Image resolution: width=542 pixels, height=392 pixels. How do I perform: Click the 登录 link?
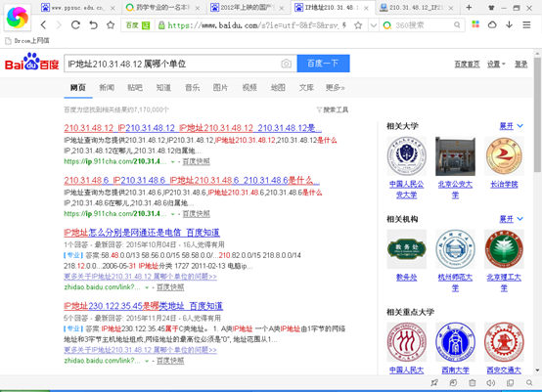520,64
